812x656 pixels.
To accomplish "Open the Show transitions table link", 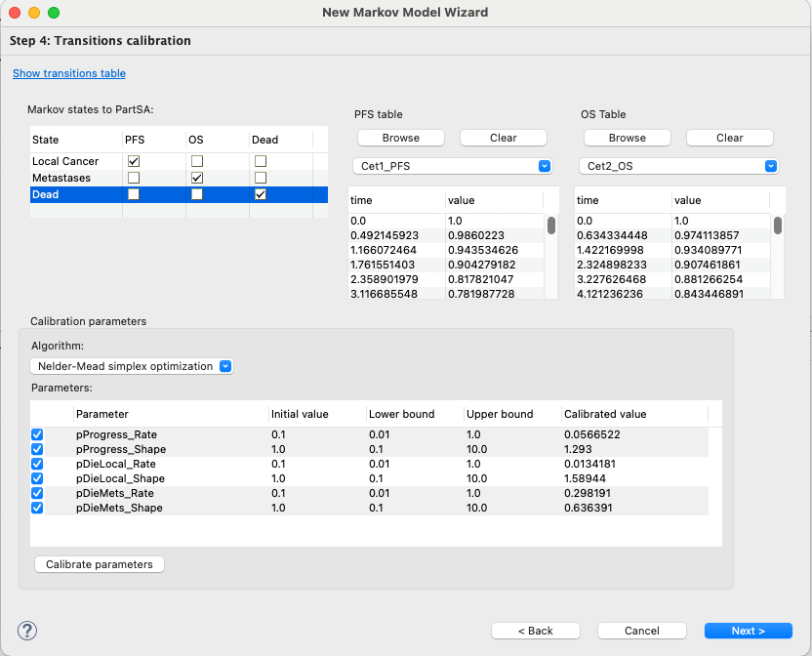I will 68,73.
